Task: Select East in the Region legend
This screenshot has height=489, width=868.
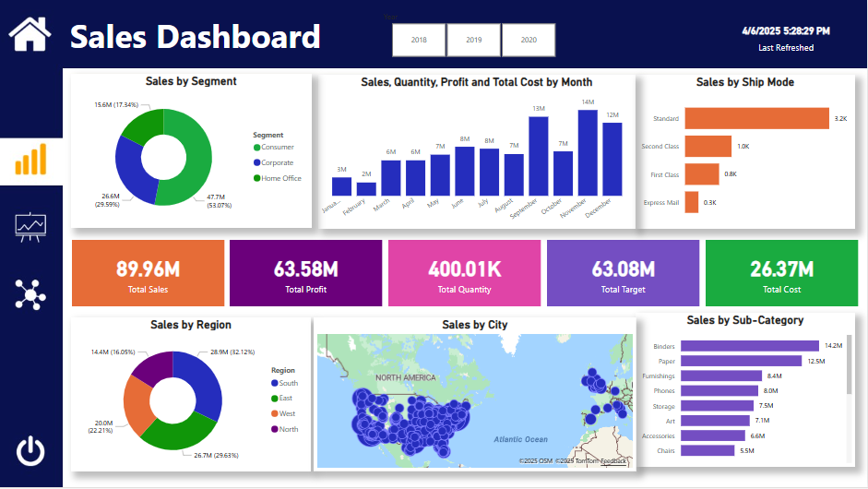Action: coord(281,399)
